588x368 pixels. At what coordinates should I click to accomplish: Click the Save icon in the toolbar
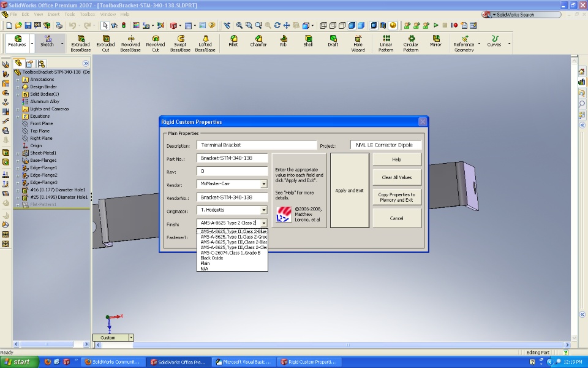[x=28, y=26]
